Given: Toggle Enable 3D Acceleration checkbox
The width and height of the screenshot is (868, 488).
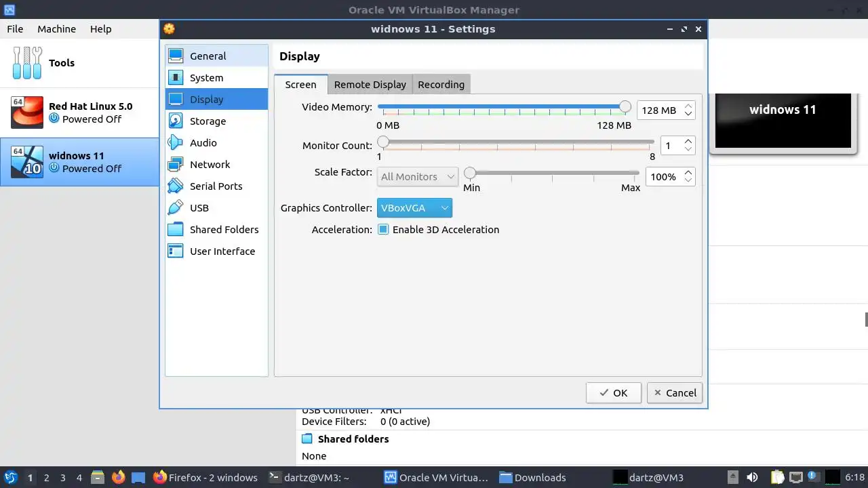Looking at the screenshot, I should coord(383,230).
